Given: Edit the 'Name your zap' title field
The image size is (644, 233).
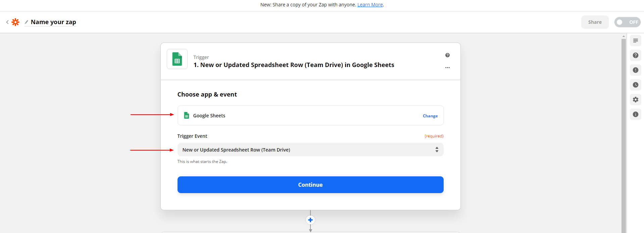Looking at the screenshot, I should coord(53,22).
